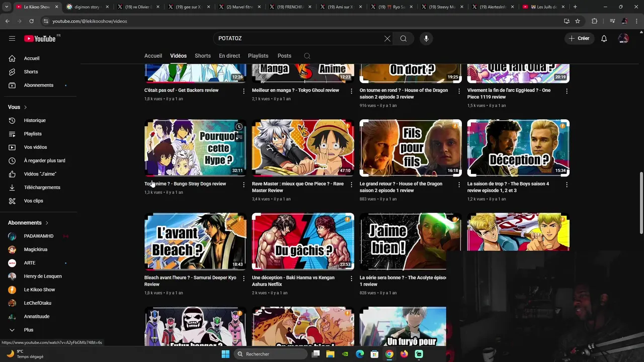Open the YouTube hamburger guide menu
The width and height of the screenshot is (644, 362).
12,38
